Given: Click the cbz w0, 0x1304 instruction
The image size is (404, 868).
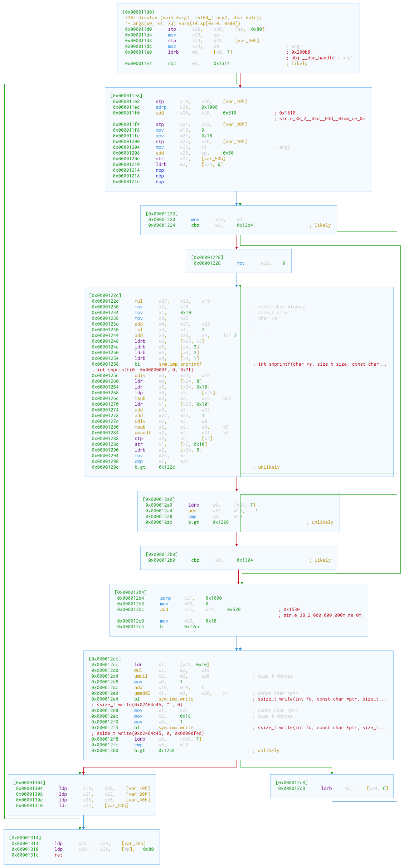Looking at the screenshot, I should tap(201, 560).
